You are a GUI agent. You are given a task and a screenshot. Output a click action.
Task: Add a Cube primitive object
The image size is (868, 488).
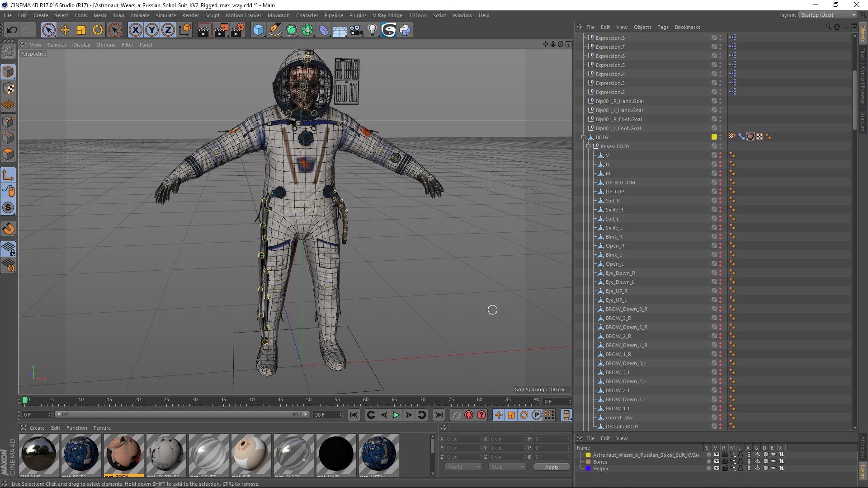[258, 30]
